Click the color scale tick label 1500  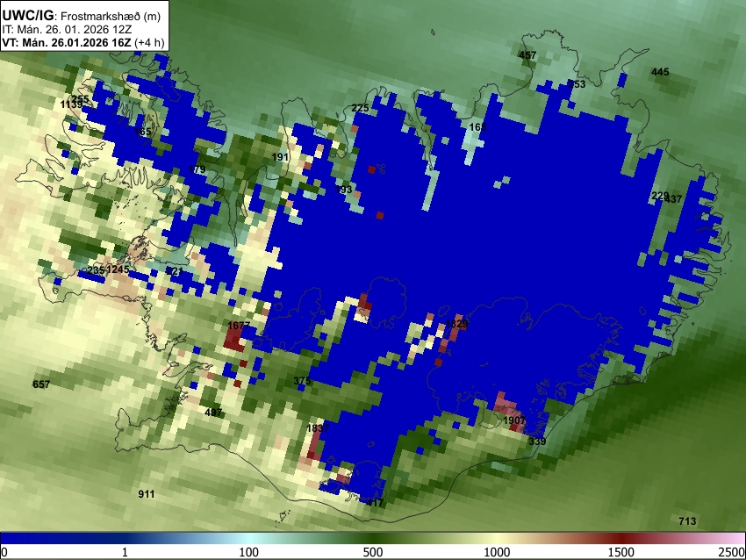pyautogui.click(x=621, y=552)
